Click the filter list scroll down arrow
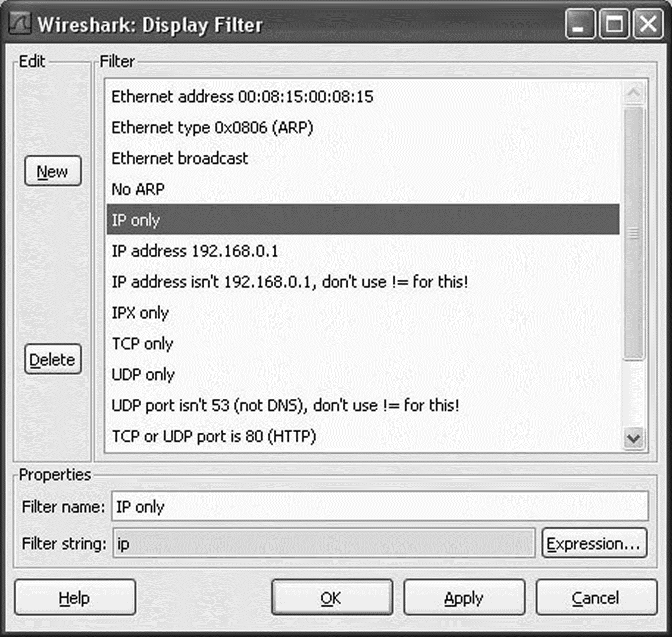The width and height of the screenshot is (672, 637). click(x=634, y=438)
